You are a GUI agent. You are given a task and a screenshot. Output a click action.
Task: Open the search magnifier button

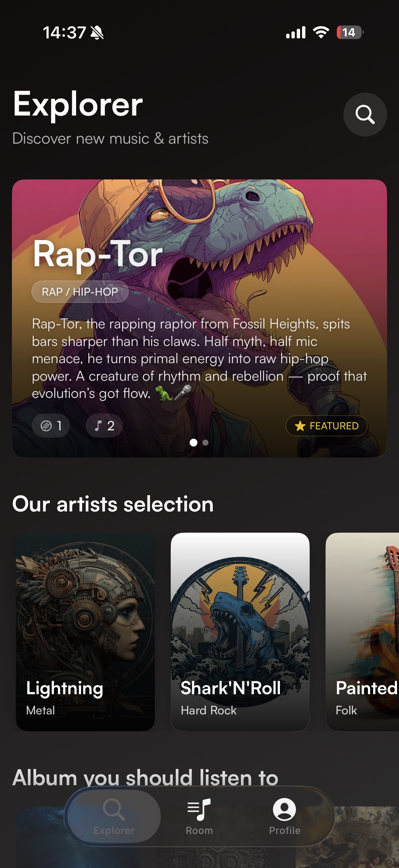coord(365,115)
